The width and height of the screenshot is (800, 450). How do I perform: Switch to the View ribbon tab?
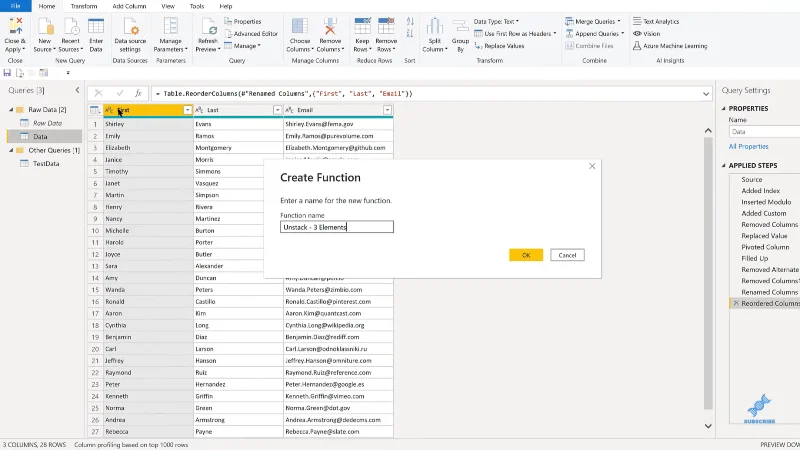click(x=168, y=6)
